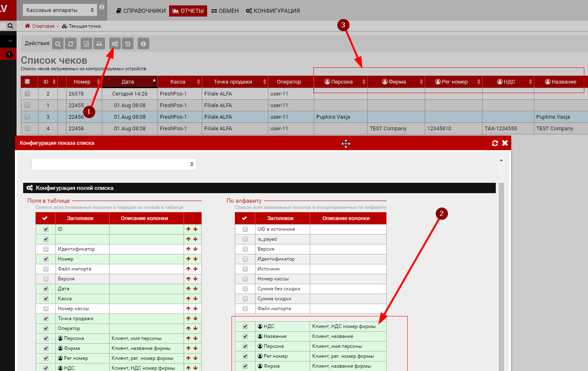Click the search icon in the Действия toolbar
This screenshot has height=371, width=588.
[x=58, y=44]
